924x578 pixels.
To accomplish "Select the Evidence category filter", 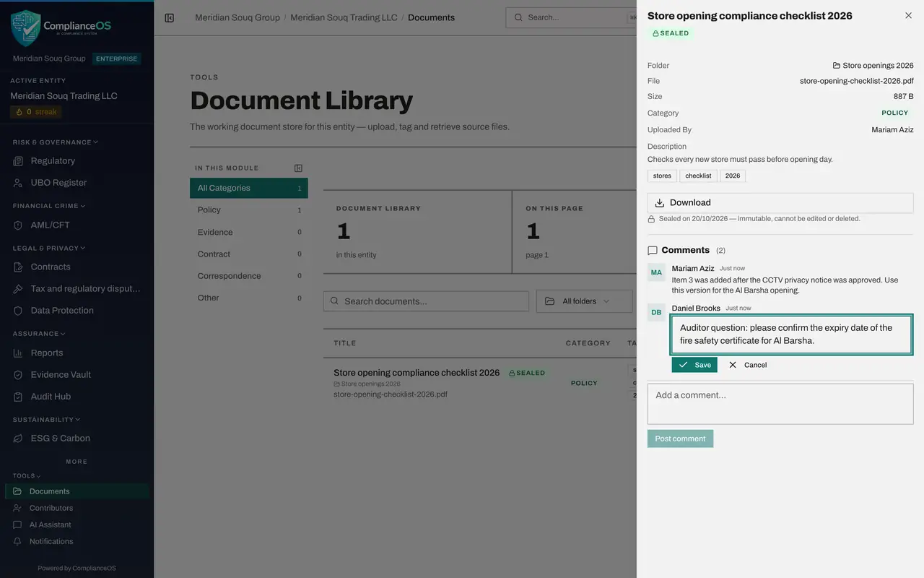I will (249, 232).
